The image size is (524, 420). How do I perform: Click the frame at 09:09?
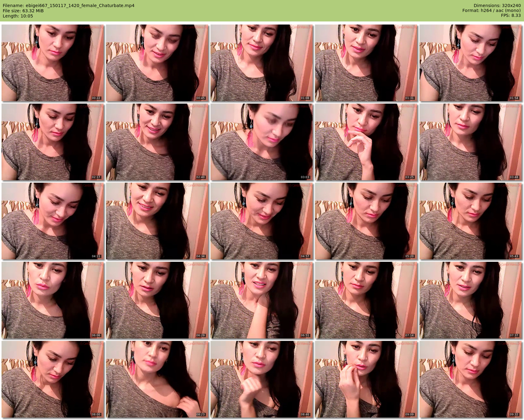tap(366, 379)
